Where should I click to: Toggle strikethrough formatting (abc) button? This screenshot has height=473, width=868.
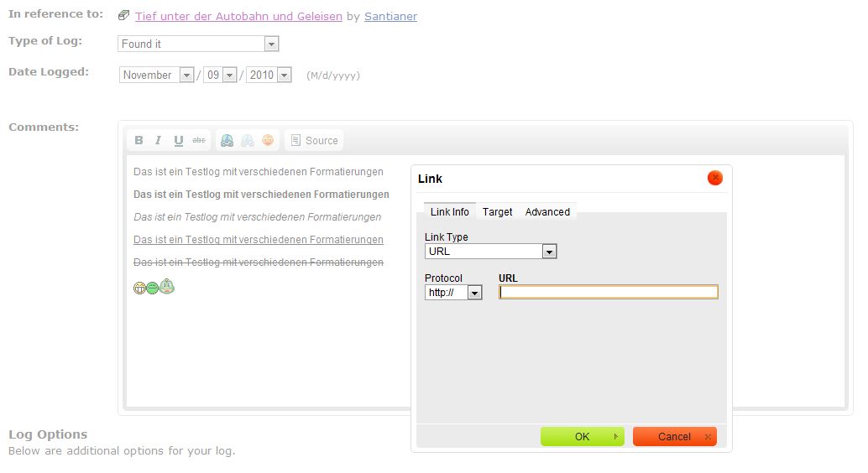click(x=199, y=141)
